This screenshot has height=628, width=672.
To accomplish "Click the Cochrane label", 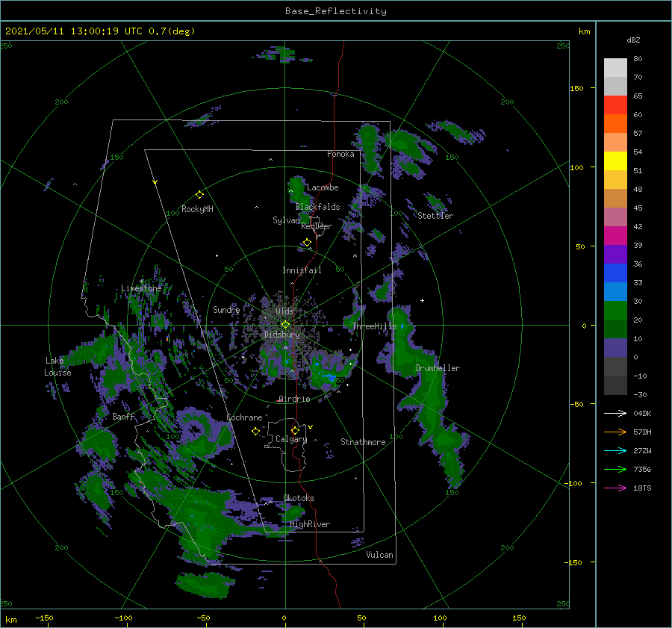I will (244, 417).
